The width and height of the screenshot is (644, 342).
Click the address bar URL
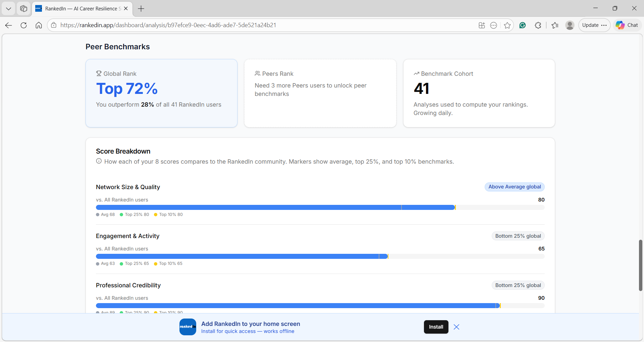(168, 25)
